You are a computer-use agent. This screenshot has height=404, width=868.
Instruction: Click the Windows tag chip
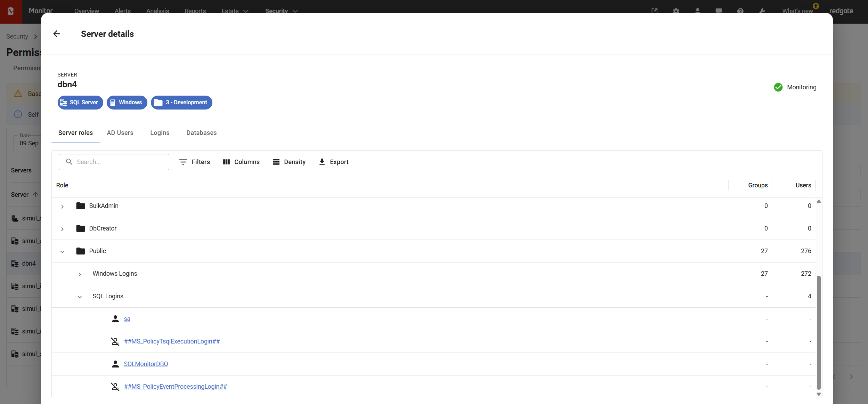click(x=127, y=103)
